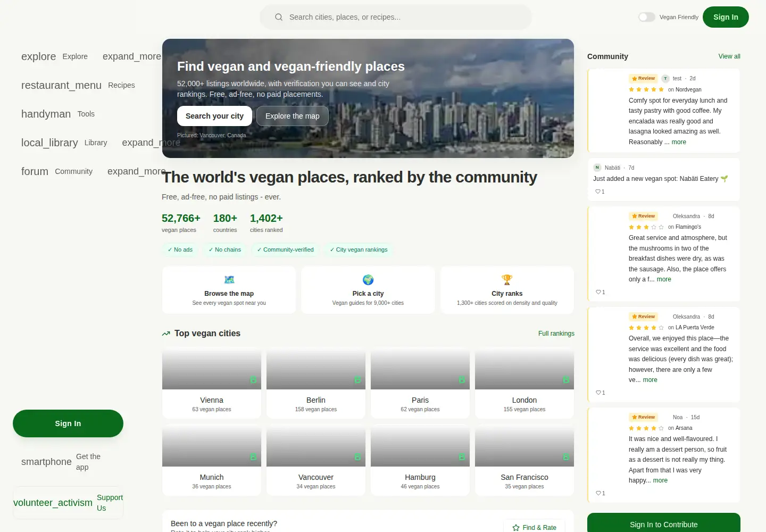Click Explore the map button
766x532 pixels.
tap(293, 116)
